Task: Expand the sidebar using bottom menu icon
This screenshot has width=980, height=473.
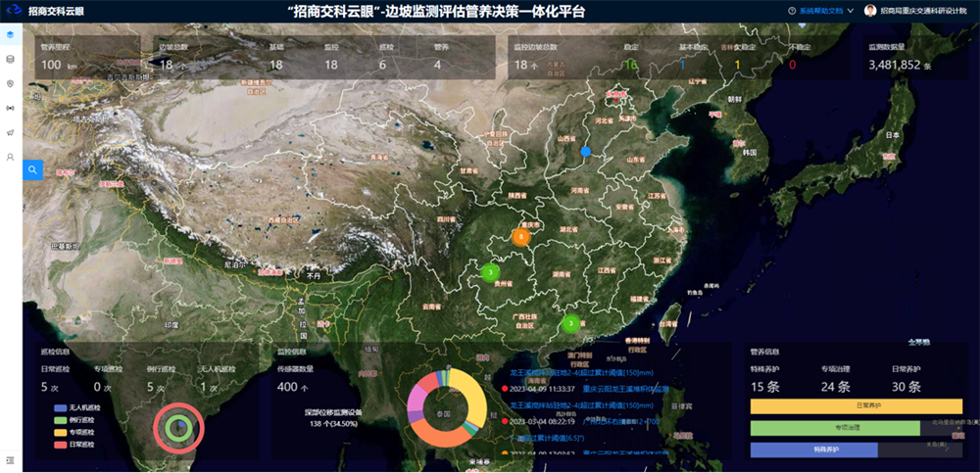Action: [x=11, y=459]
